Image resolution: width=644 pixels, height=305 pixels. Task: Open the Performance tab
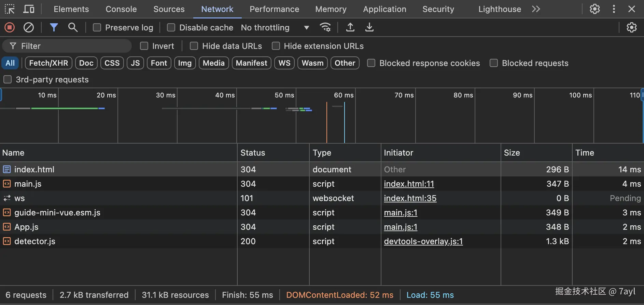[x=274, y=9]
